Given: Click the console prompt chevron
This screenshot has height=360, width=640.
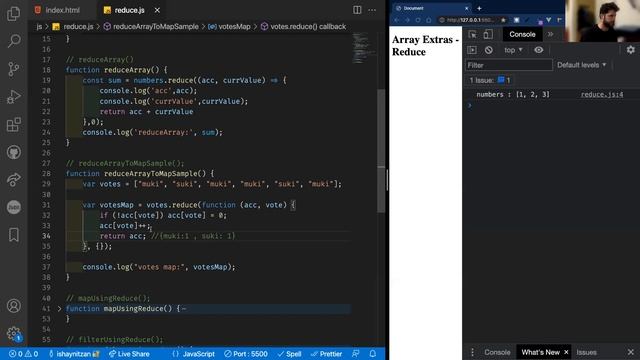Looking at the screenshot, I should coord(470,105).
